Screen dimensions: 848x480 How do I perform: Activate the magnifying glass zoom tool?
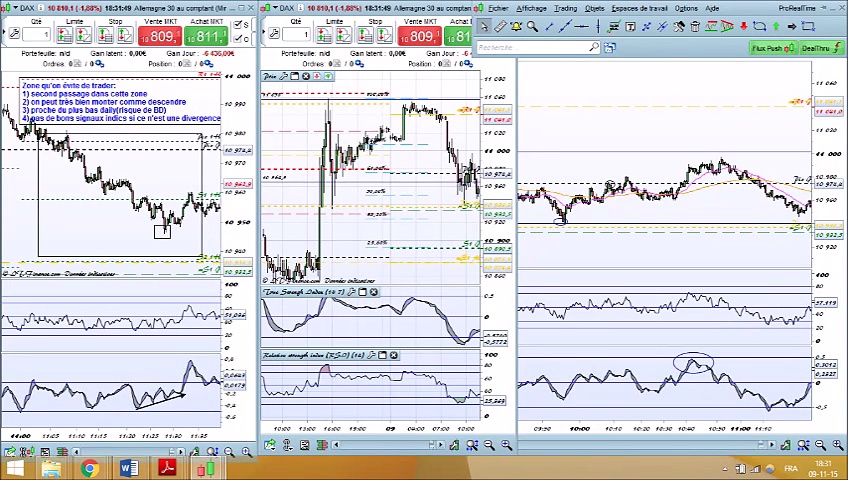click(x=533, y=27)
